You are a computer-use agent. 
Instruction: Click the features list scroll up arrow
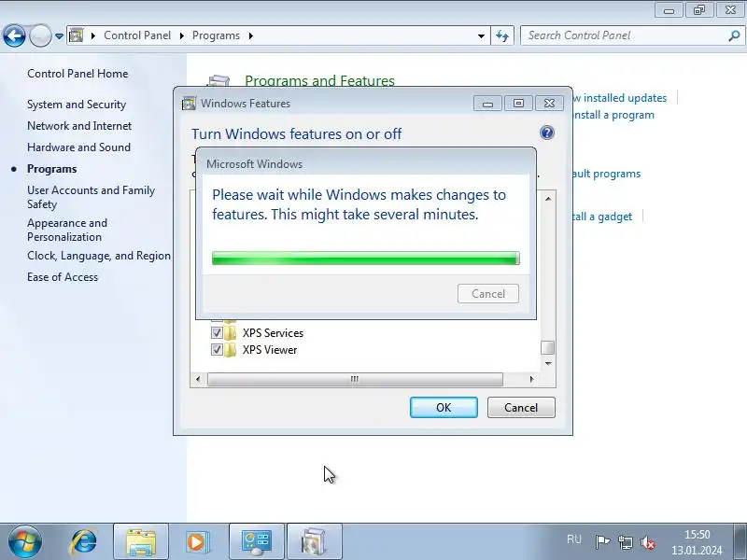pyautogui.click(x=548, y=198)
